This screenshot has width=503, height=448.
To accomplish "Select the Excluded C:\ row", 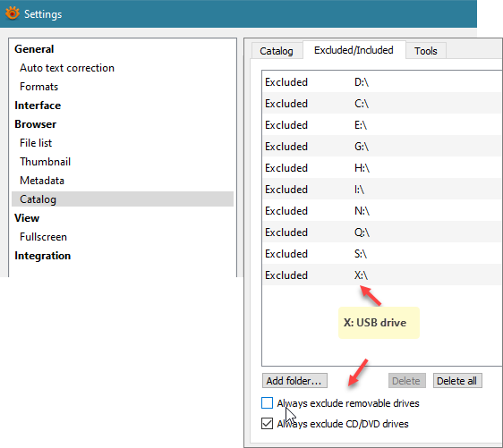I will pos(382,103).
